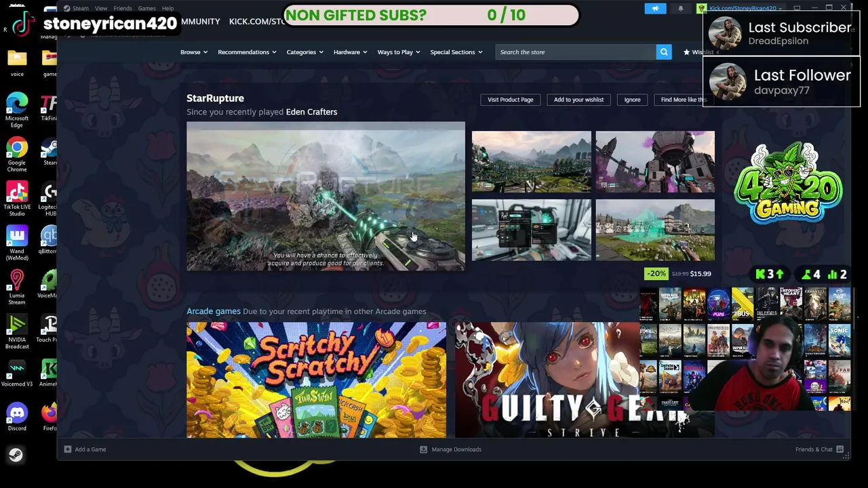Launch Lumia Stream desktop icon
868x488 pixels.
click(x=17, y=287)
